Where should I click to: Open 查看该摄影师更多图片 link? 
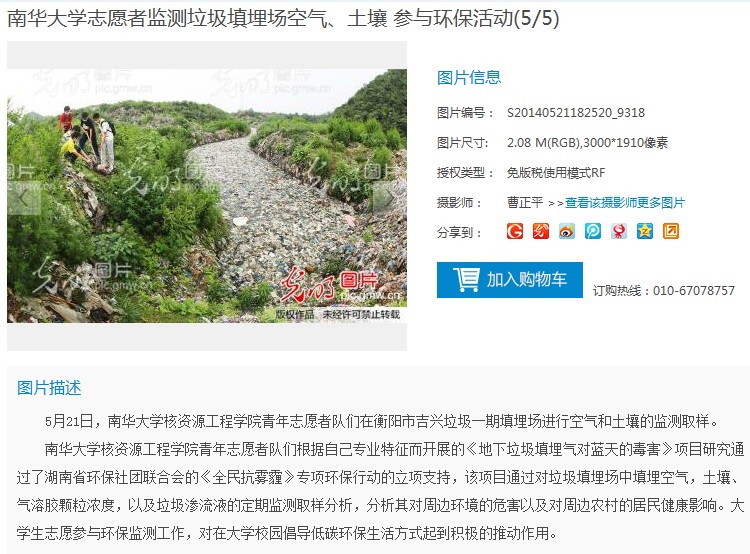pos(625,203)
